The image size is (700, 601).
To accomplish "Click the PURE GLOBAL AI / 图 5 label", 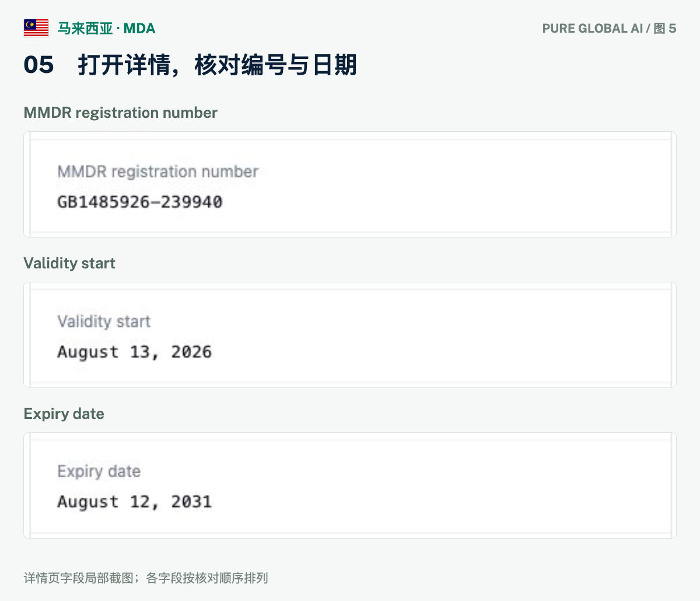I will 609,28.
